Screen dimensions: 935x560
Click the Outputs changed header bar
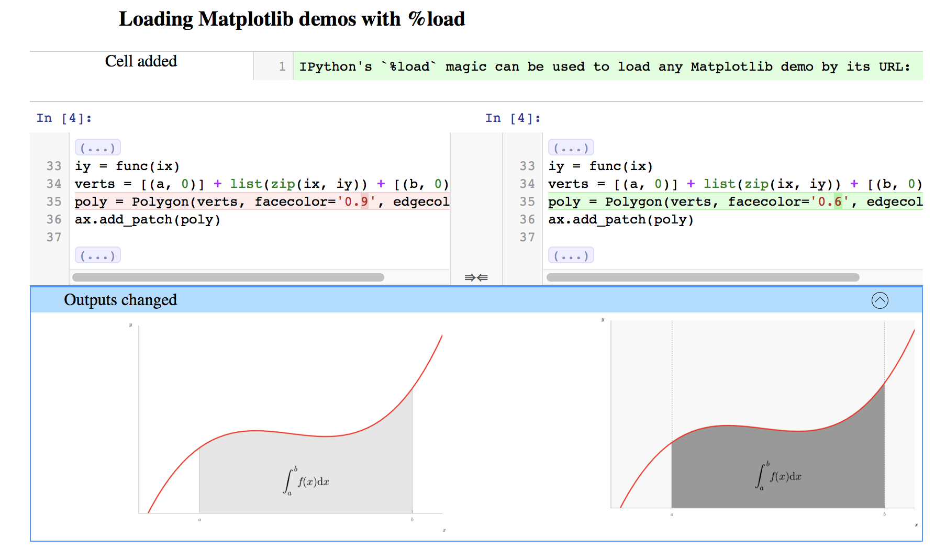coord(476,300)
